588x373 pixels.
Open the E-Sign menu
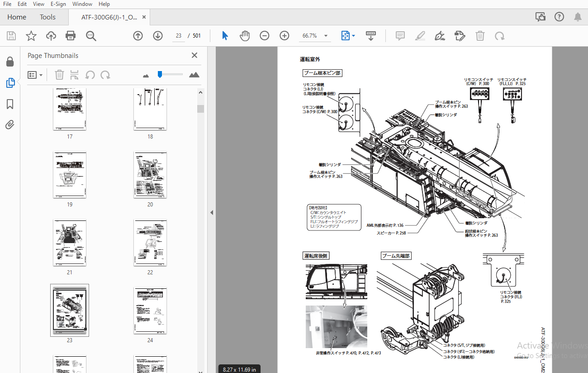[x=58, y=4]
